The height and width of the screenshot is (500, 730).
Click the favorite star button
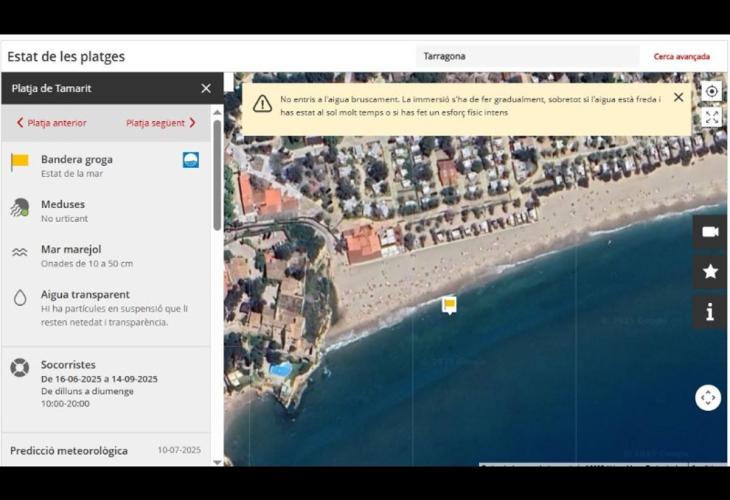click(x=710, y=271)
